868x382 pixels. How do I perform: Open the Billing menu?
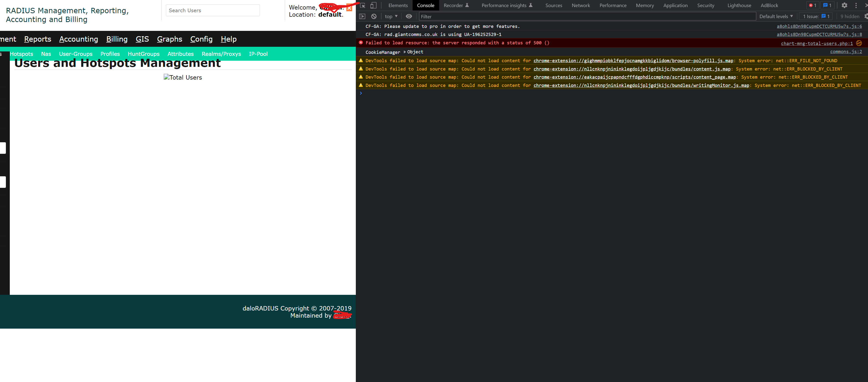116,39
